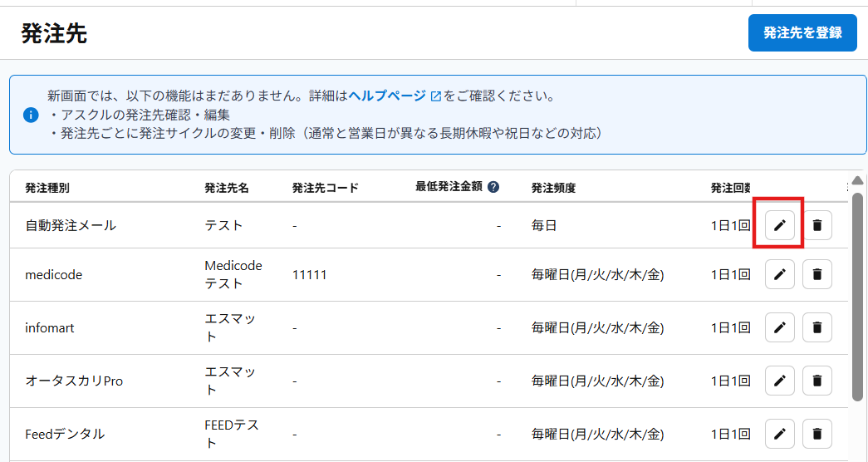Click the table scrollbar up arrow
Viewport: 868px width, 462px height.
[x=858, y=180]
